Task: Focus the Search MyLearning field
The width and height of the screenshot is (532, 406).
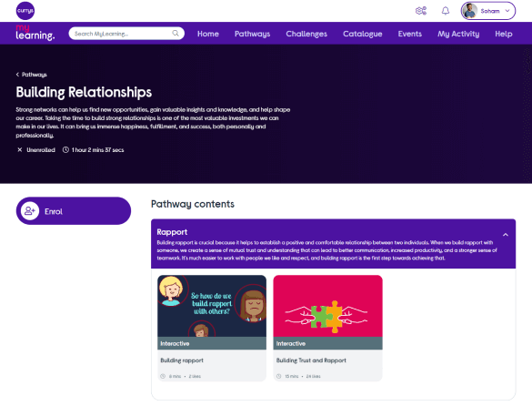Action: point(126,34)
